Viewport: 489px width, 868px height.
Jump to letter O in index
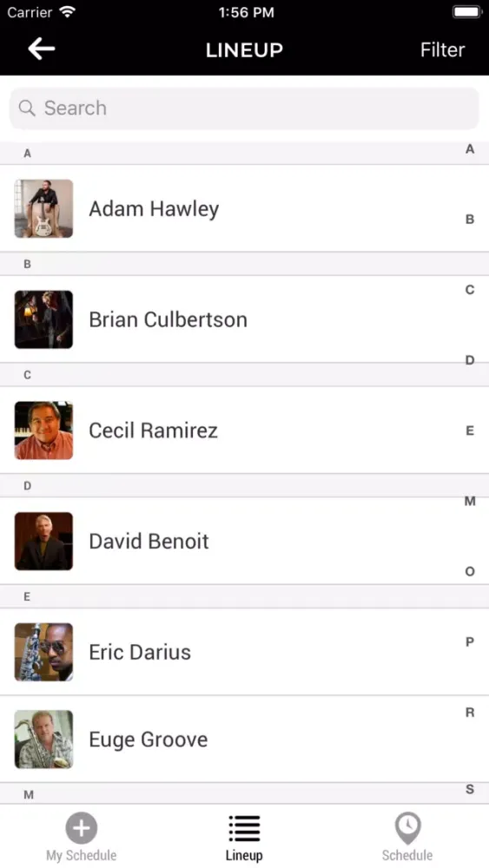tap(470, 571)
